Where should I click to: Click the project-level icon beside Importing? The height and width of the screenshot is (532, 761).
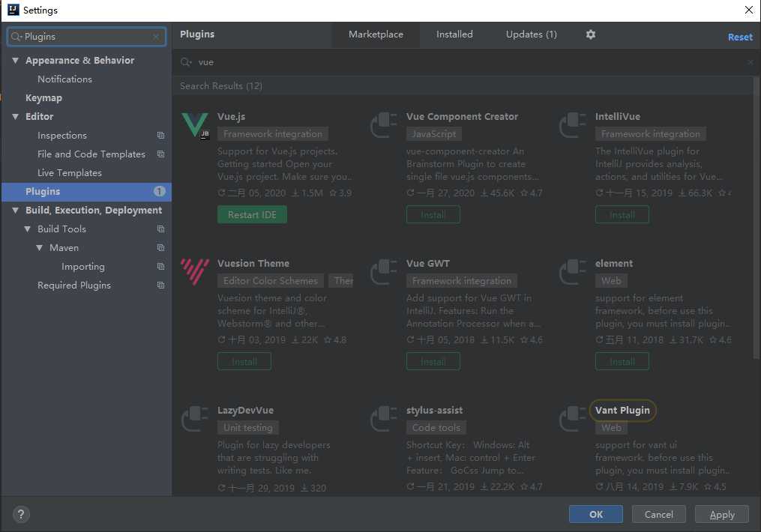tap(160, 266)
